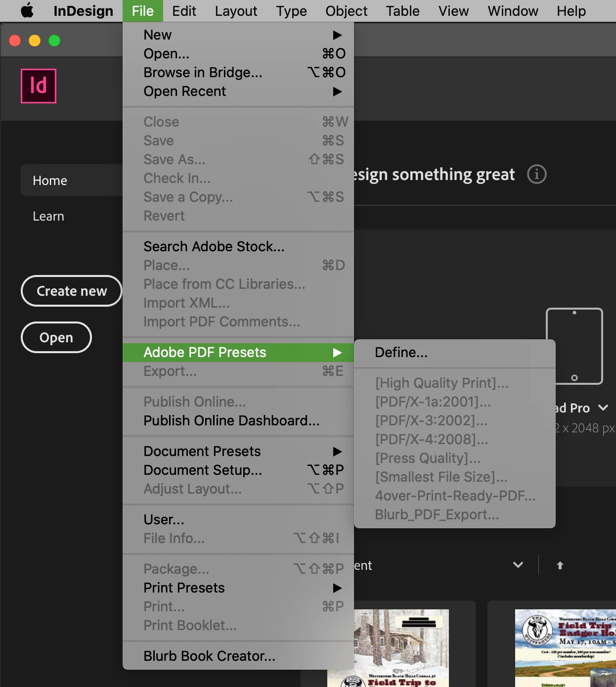The image size is (616, 687).
Task: Click the Publish Online... menu item
Action: 238,402
